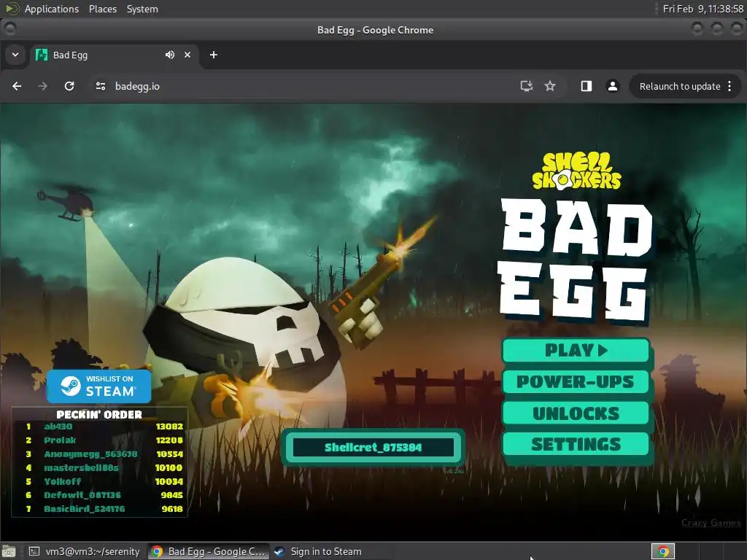
Task: Click score 13082 in leaderboard
Action: (169, 427)
